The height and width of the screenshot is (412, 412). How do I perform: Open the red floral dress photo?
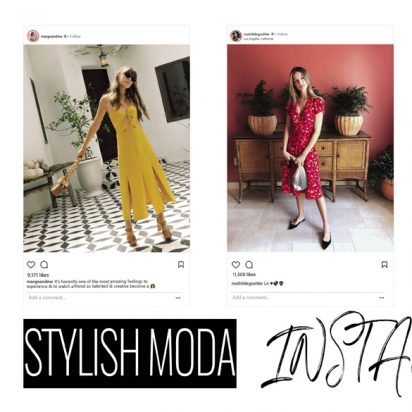coord(310,148)
